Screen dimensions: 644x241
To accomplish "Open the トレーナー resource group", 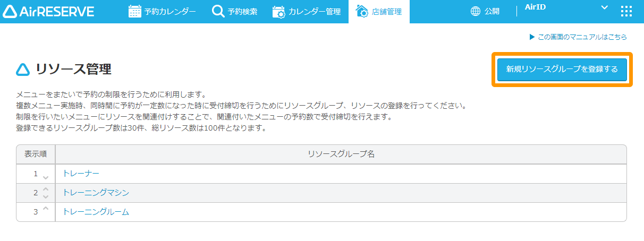I will coord(81,174).
